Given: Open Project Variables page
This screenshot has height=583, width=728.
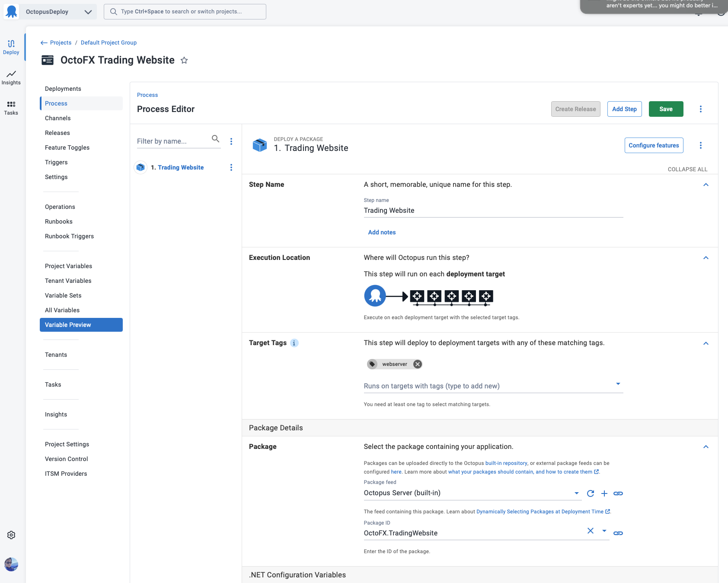Looking at the screenshot, I should 69,266.
